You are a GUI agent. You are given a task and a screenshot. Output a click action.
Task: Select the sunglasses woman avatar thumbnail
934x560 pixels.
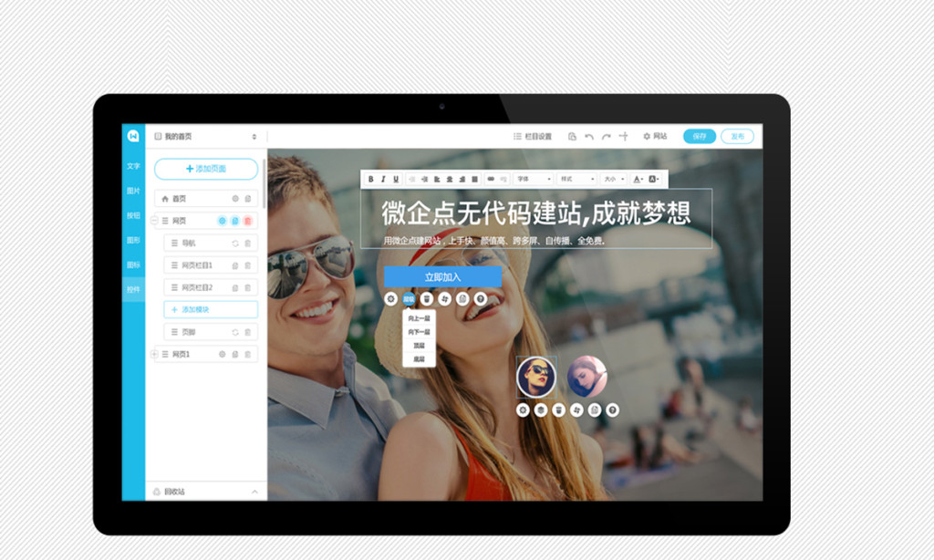[x=536, y=377]
